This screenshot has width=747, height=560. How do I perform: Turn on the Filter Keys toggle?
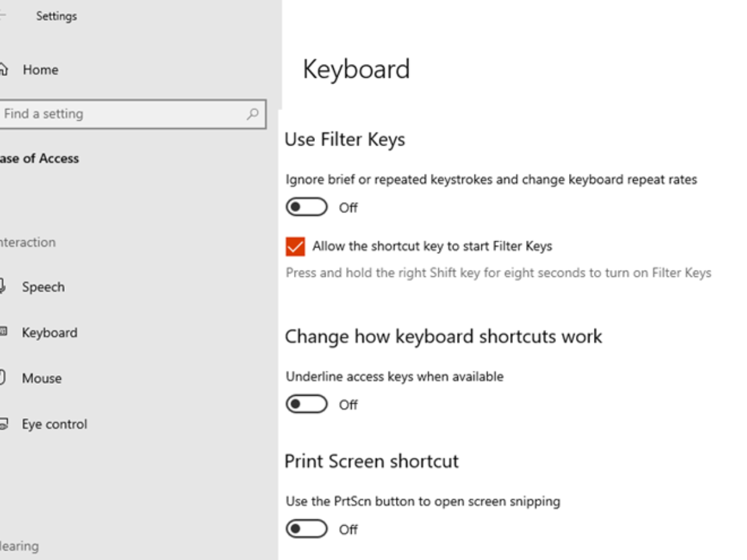point(307,207)
